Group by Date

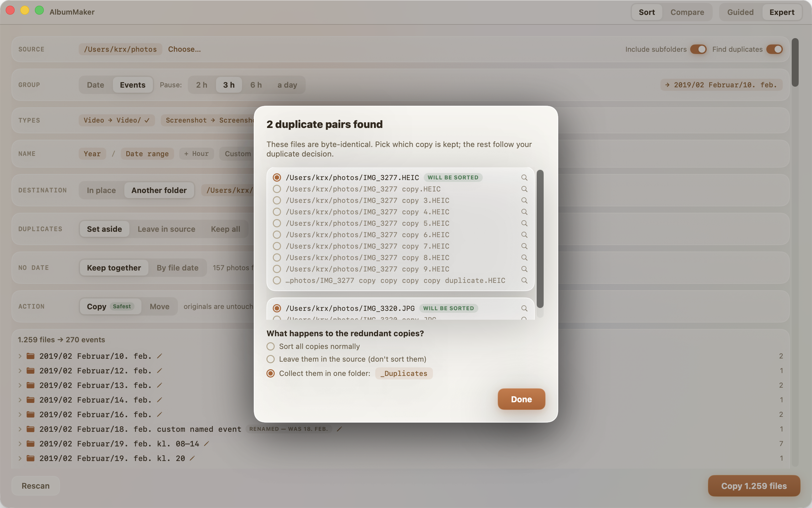[x=95, y=85]
